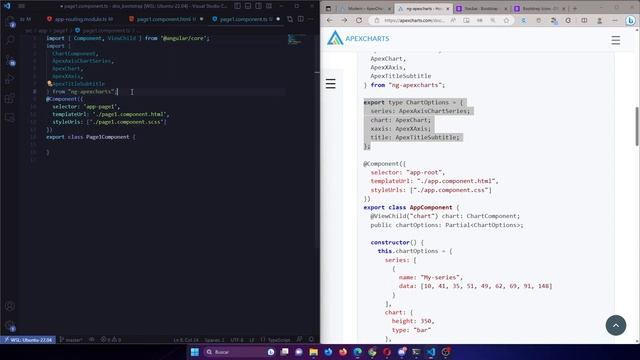640x360 pixels.
Task: Click the VS Code hamburger menu
Action: coord(21,6)
